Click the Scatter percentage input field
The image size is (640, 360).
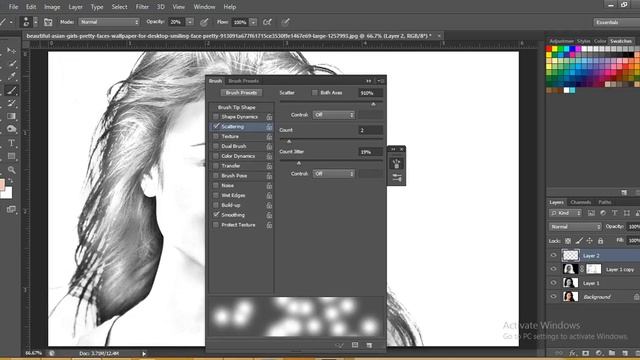tap(370, 93)
